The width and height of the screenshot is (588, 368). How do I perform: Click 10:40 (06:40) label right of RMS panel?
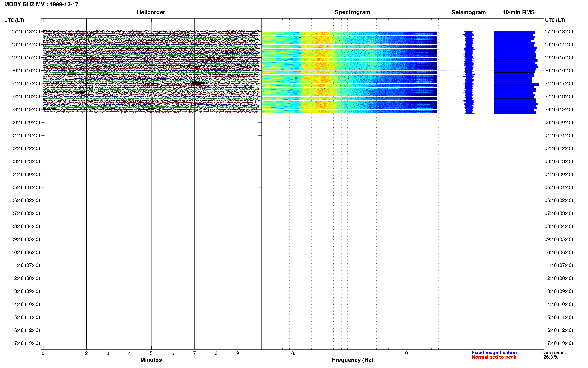click(x=559, y=252)
